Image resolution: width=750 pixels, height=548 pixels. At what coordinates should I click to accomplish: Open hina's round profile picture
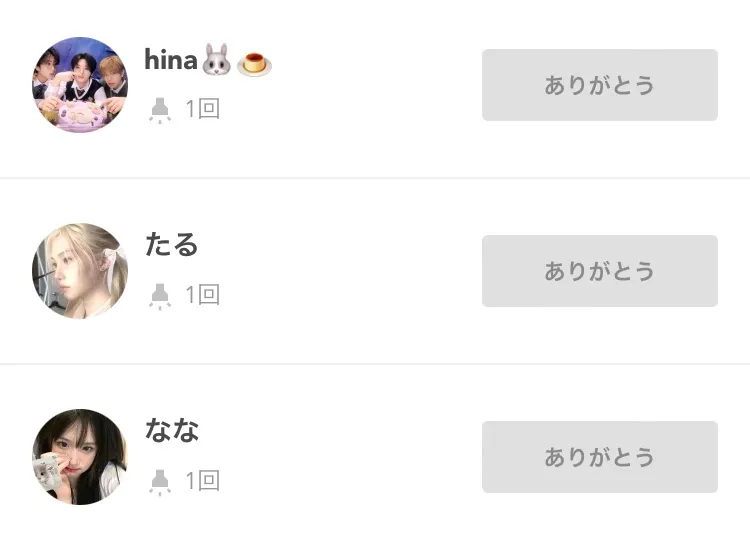tap(80, 85)
